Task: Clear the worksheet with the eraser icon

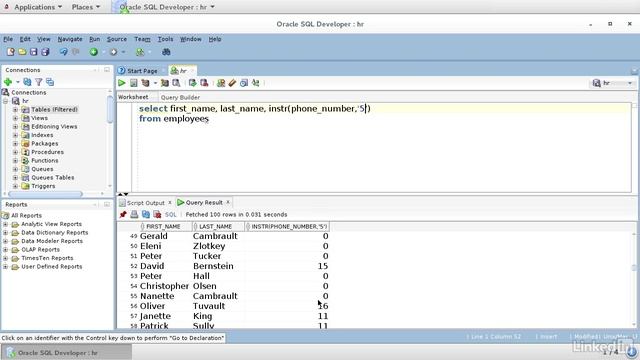Action: (x=232, y=83)
